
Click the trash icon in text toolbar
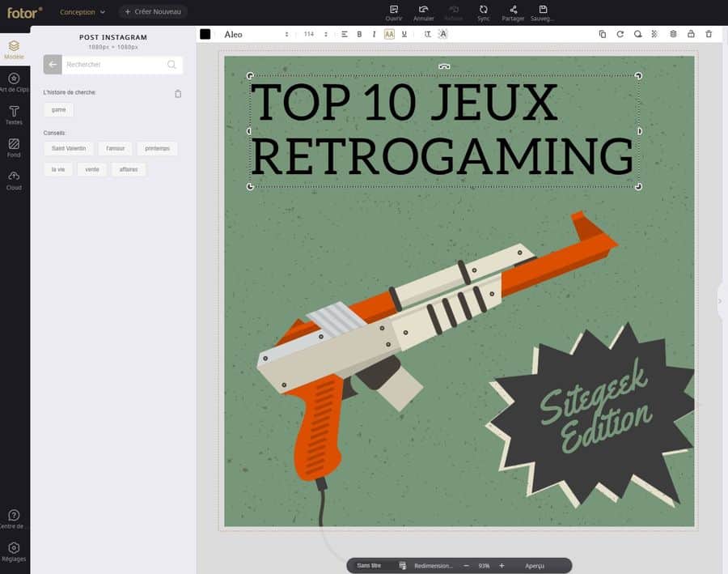709,34
